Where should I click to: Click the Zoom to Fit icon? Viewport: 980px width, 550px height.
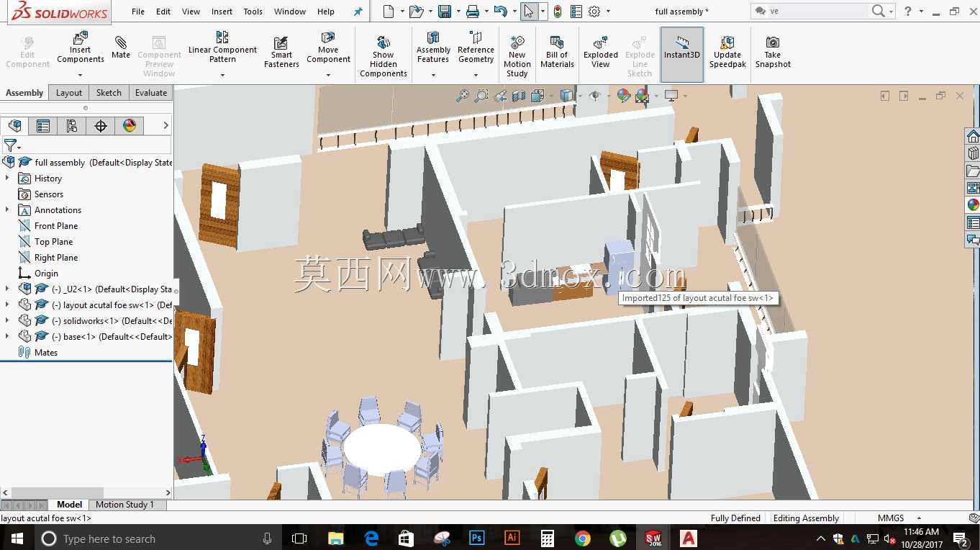(463, 96)
